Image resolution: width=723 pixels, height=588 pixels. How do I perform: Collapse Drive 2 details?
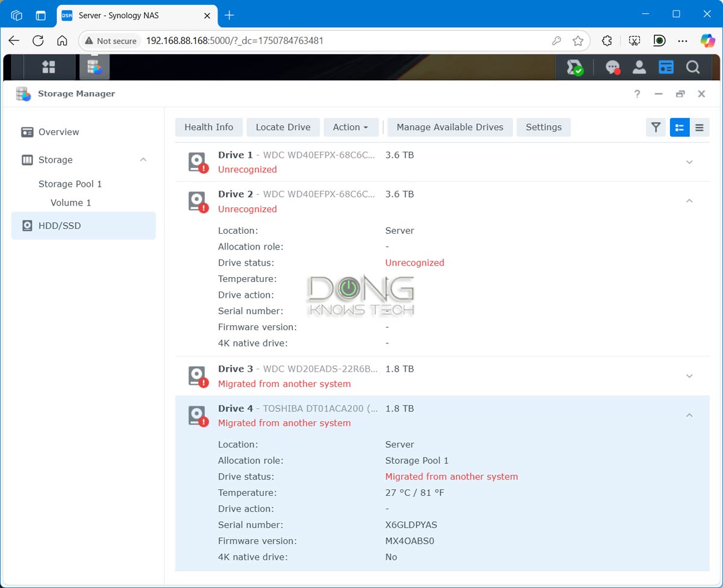[x=689, y=201]
